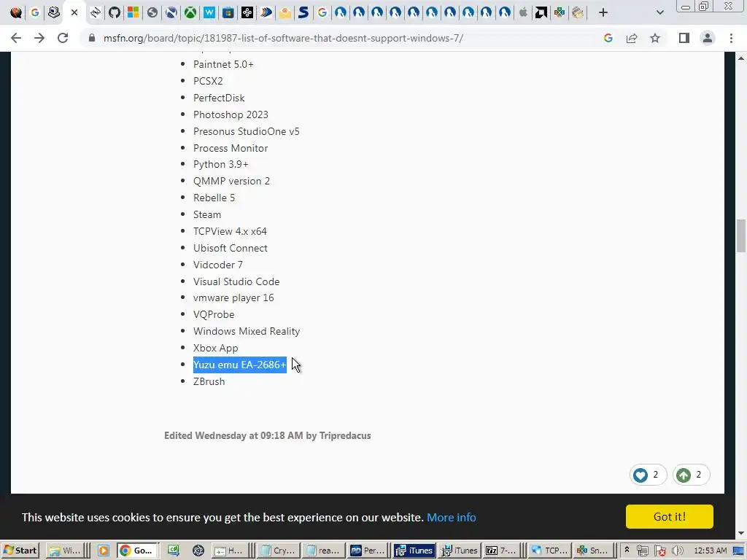Toggle the browser side panel

(x=684, y=38)
